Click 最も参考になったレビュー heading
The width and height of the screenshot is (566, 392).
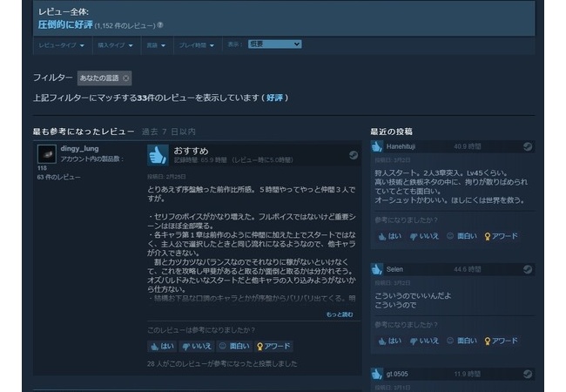84,132
